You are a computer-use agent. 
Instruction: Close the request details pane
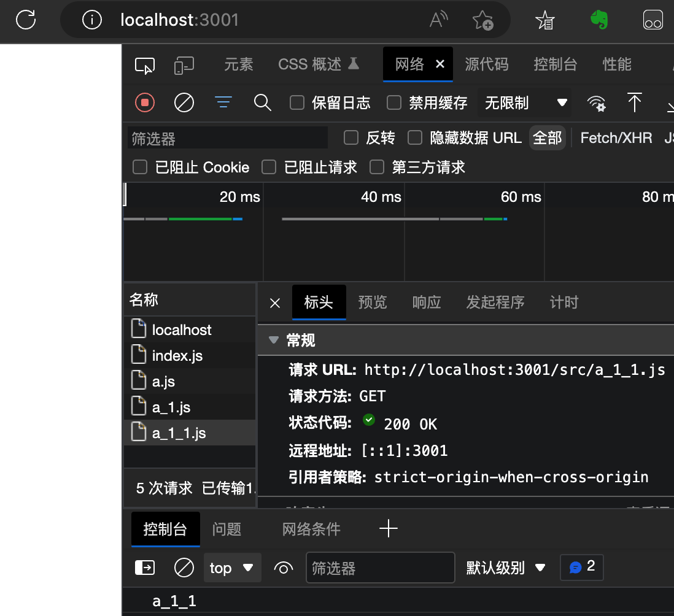click(275, 303)
